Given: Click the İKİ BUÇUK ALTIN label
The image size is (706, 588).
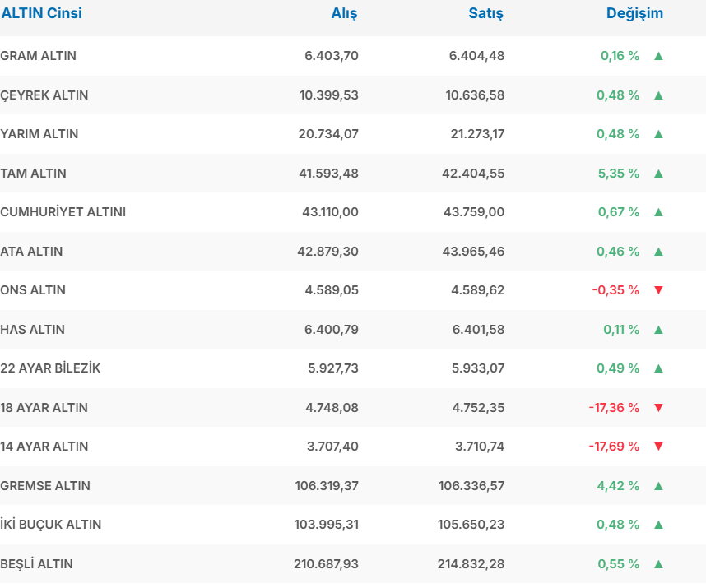Looking at the screenshot, I should (x=51, y=525).
